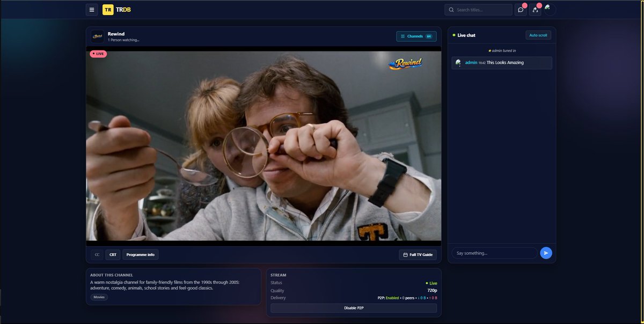The image size is (644, 324).
Task: Click the Movies tag chip
Action: coord(99,297)
